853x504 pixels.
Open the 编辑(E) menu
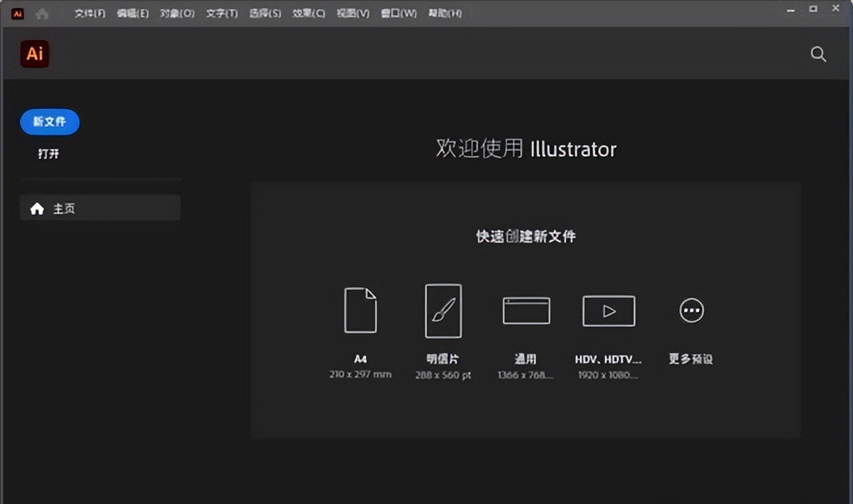point(133,13)
